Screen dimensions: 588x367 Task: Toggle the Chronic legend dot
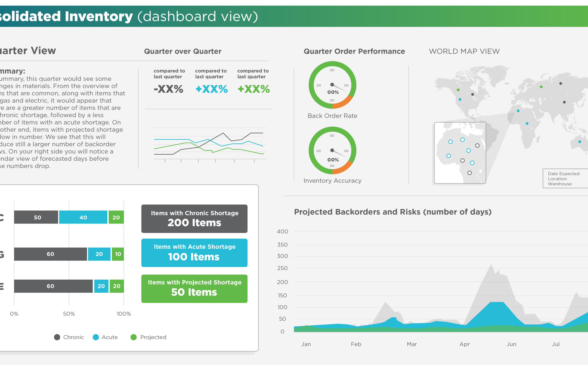(x=57, y=337)
